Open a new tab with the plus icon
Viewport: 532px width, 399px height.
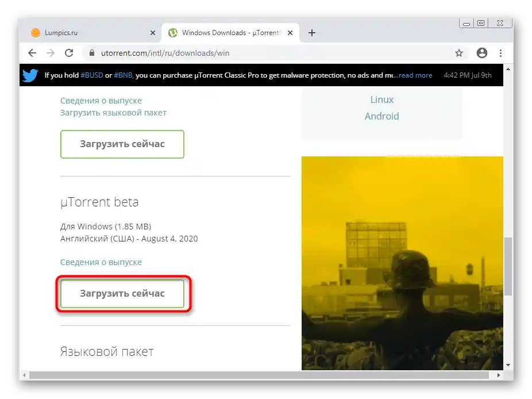point(312,33)
